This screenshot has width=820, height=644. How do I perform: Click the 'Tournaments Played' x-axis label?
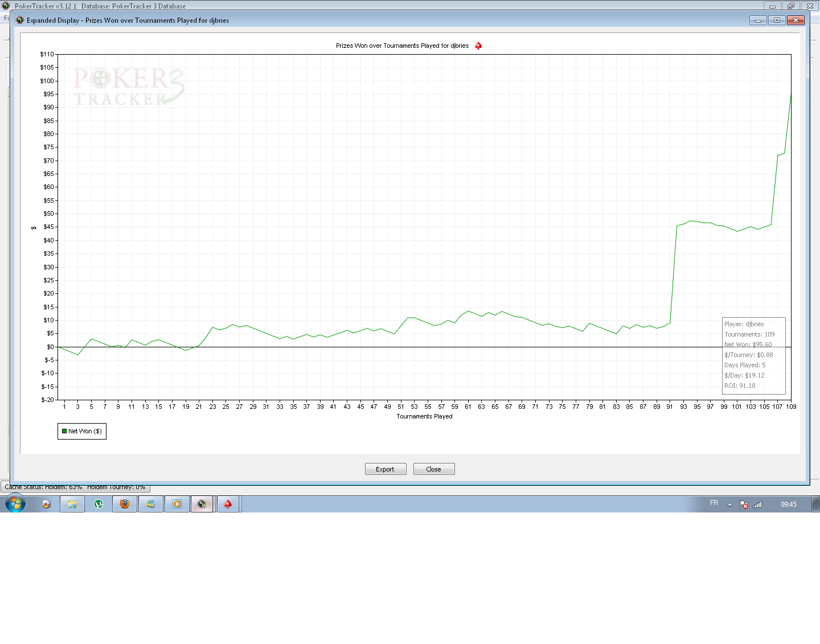coord(424,416)
